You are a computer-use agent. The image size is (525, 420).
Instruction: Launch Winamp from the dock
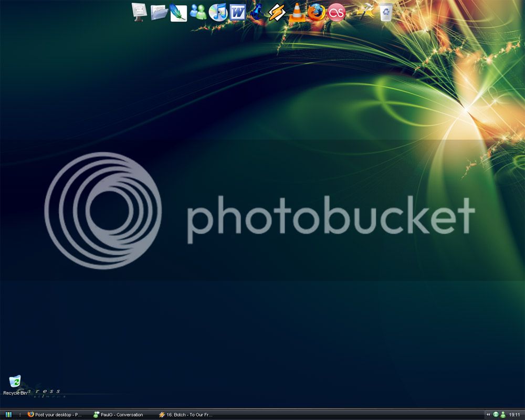click(277, 13)
